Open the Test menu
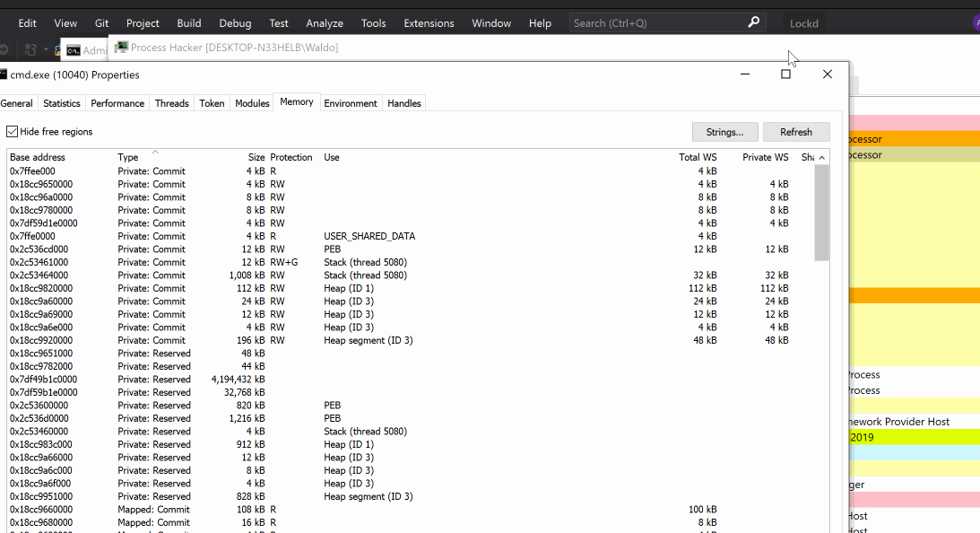This screenshot has height=533, width=980. coord(279,23)
